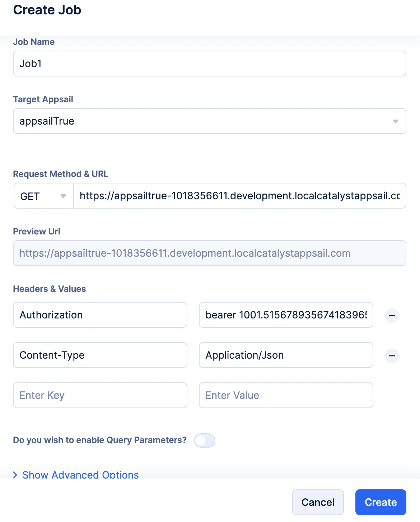Enable the Query Parameters toggle

point(205,441)
